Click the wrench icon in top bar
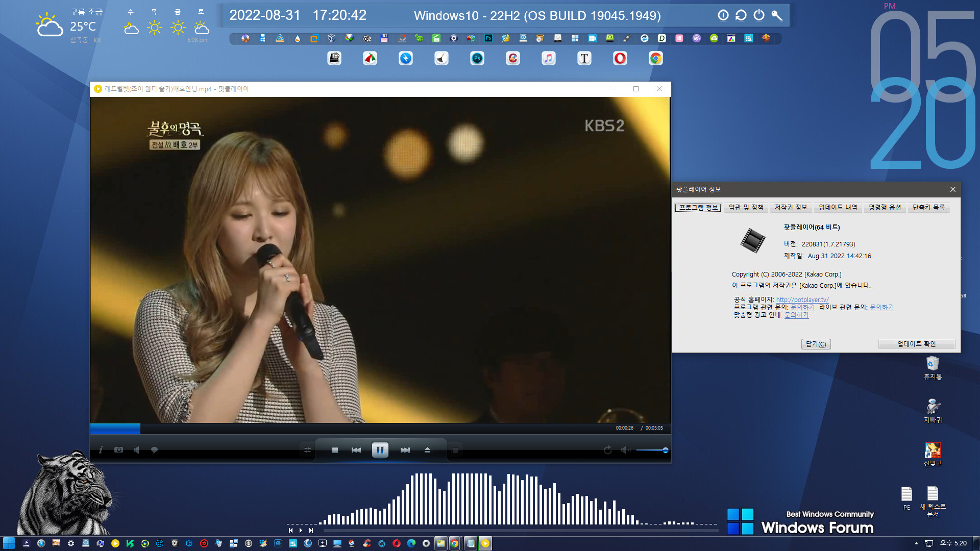Viewport: 980px width, 551px height. (777, 15)
